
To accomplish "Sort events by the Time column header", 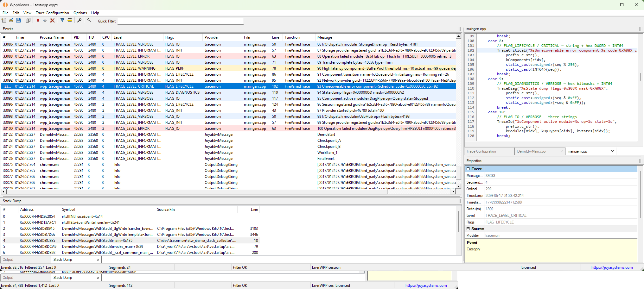I will (25, 37).
